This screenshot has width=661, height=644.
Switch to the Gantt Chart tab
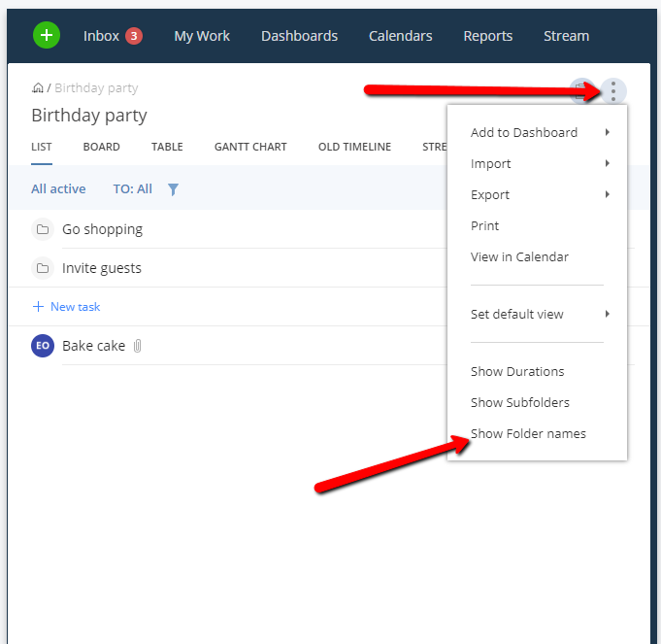click(250, 147)
